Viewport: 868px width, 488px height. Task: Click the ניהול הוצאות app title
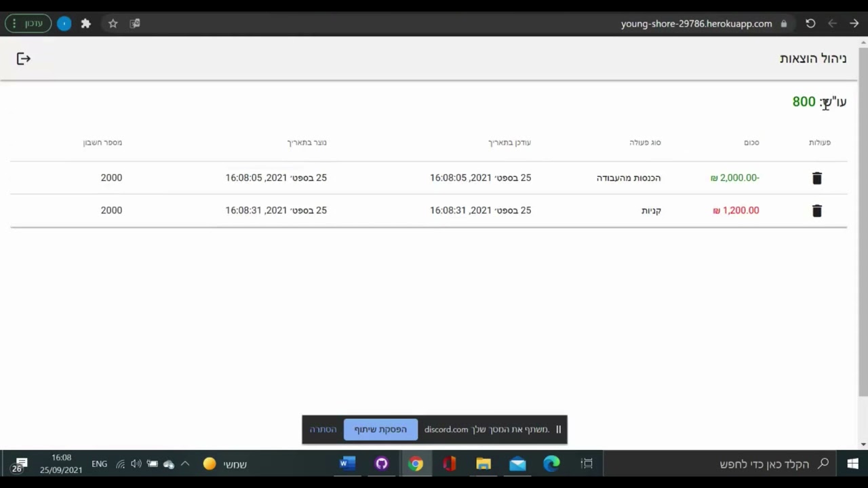813,59
